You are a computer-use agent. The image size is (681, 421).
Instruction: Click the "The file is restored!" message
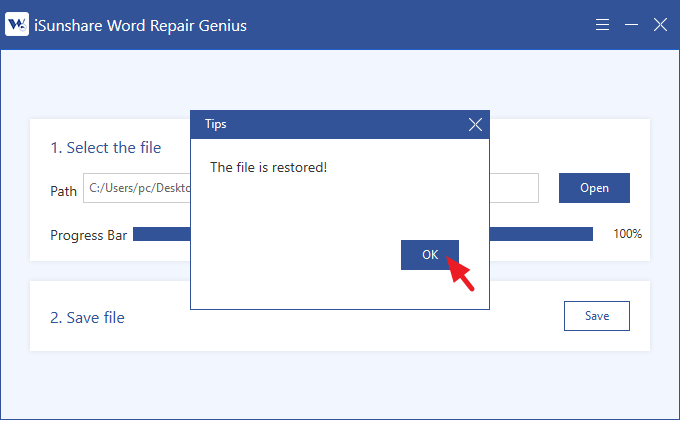tap(268, 167)
